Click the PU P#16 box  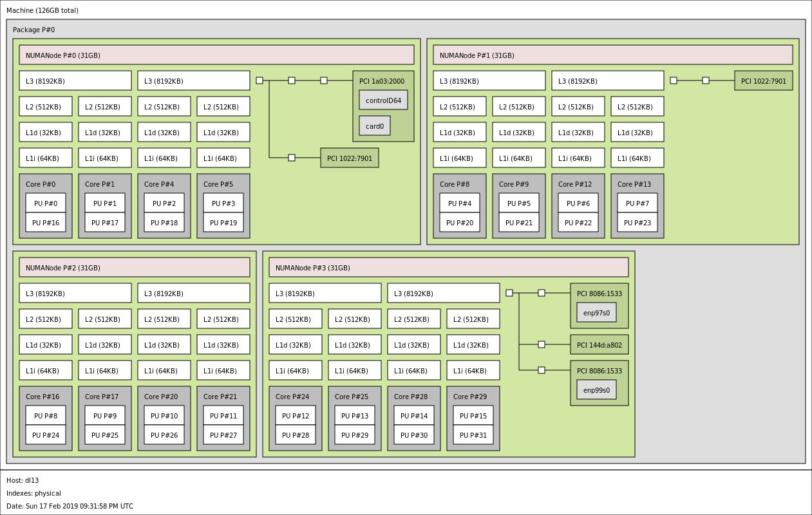tap(46, 222)
